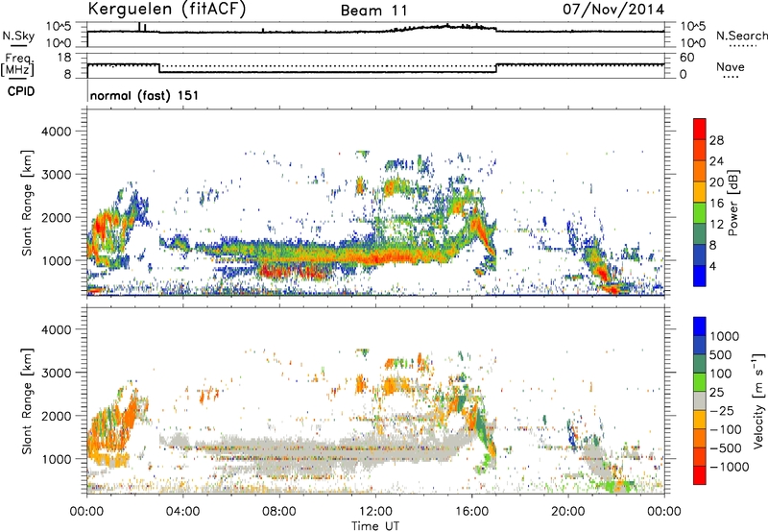The width and height of the screenshot is (768, 532).
Task: Click the gray segment of the velocity color bar
Action: point(700,400)
